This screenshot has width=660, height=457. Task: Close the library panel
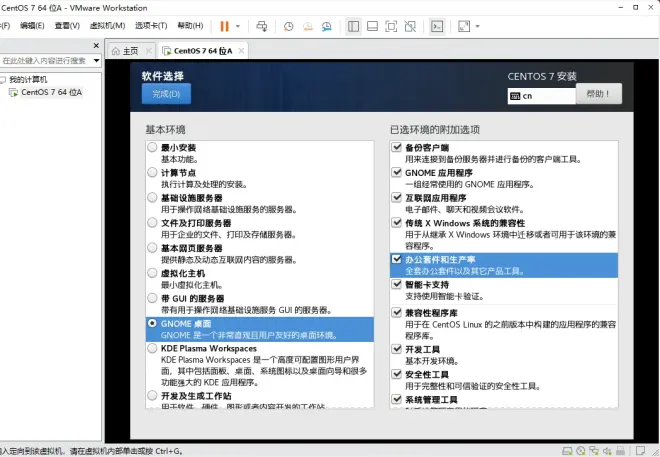pos(96,45)
